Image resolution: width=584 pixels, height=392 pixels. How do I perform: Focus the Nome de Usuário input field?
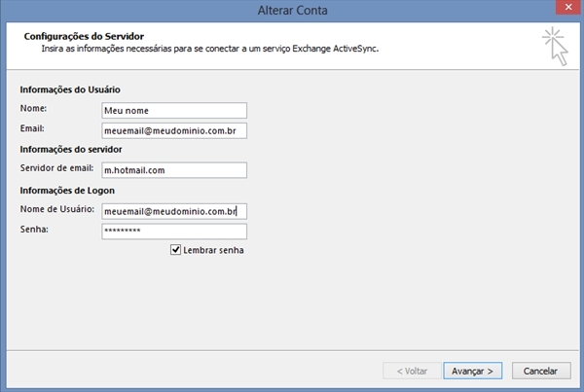174,211
